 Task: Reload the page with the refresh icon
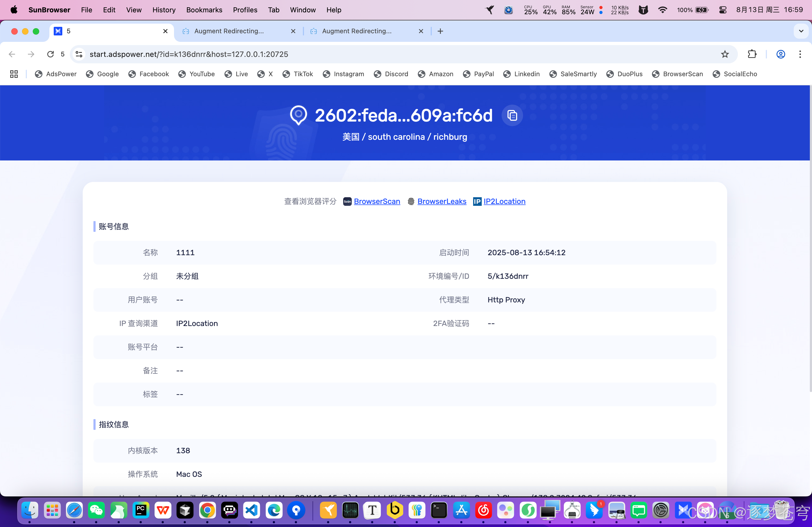point(50,54)
